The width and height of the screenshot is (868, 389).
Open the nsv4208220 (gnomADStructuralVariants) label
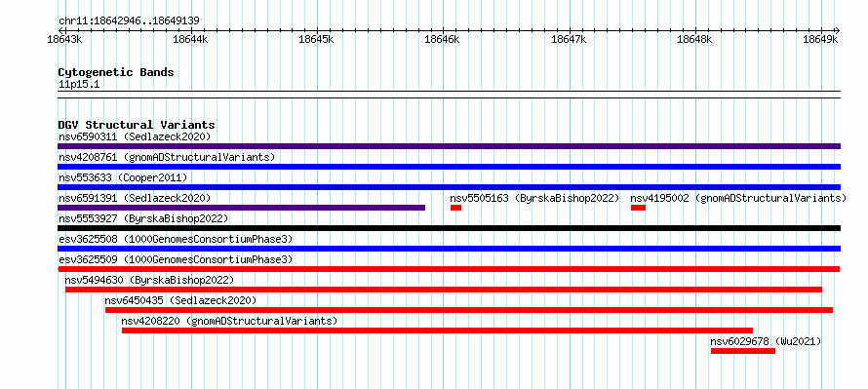pos(229,321)
